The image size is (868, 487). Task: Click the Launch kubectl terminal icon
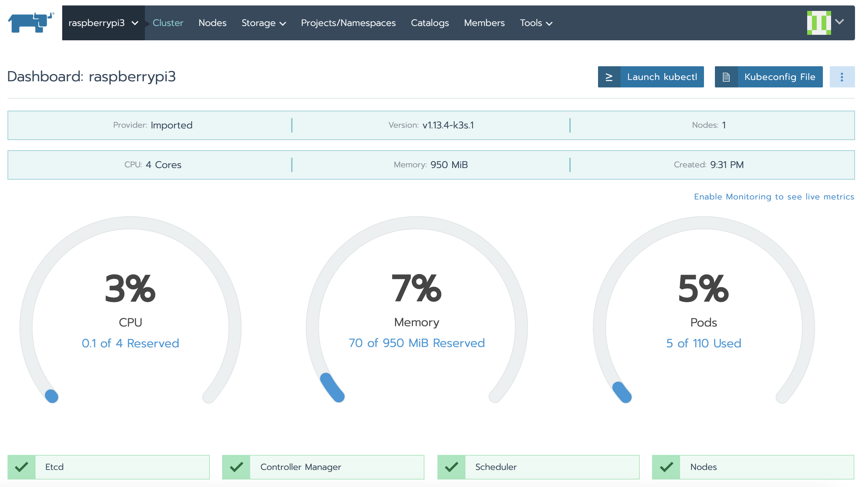pyautogui.click(x=609, y=77)
